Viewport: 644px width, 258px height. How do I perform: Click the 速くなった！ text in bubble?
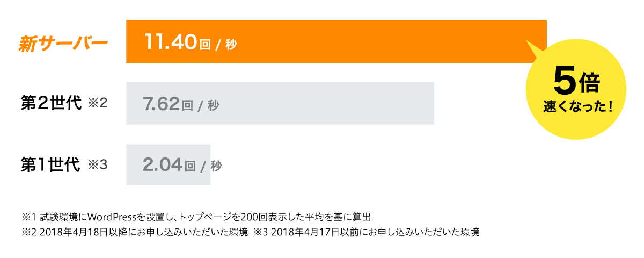577,106
